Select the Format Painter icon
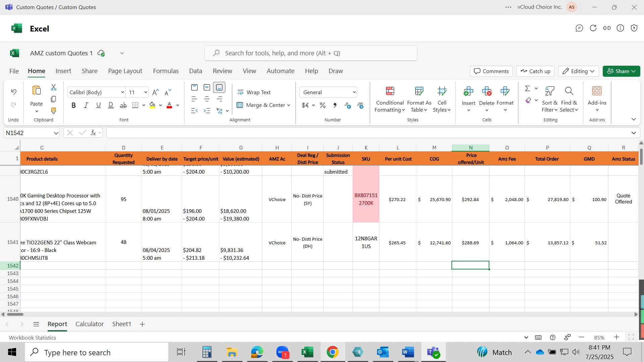Screen dimensions: 644x362 coord(54,111)
